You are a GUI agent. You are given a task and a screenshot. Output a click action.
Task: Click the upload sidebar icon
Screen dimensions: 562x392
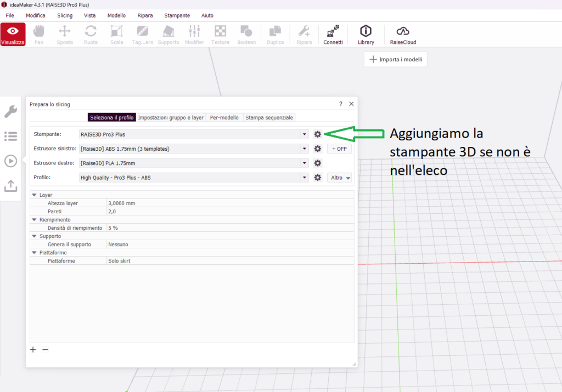[11, 186]
